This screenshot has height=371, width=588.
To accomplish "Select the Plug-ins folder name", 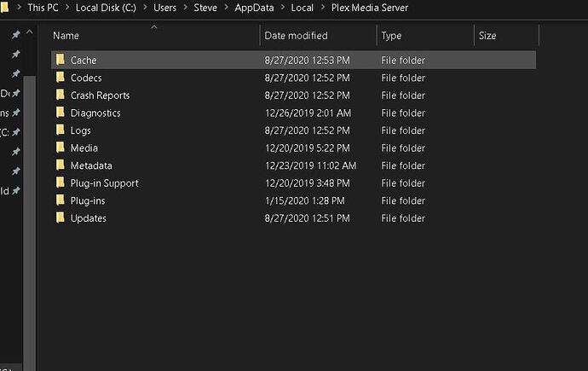I will coord(89,200).
